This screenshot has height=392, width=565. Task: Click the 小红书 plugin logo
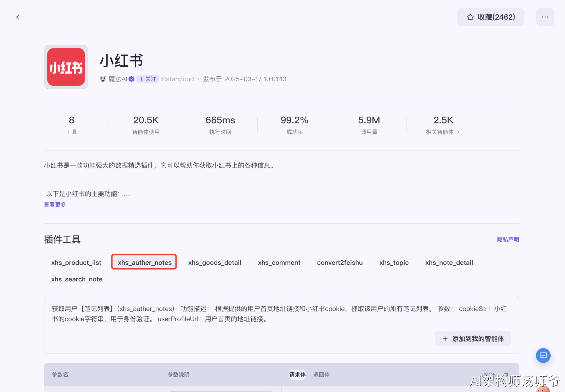click(66, 67)
